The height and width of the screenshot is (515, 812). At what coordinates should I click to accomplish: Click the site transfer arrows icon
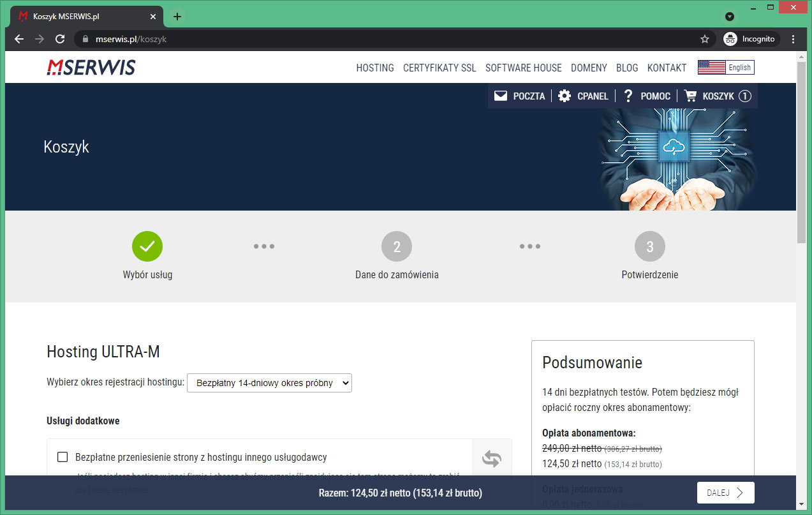point(491,459)
